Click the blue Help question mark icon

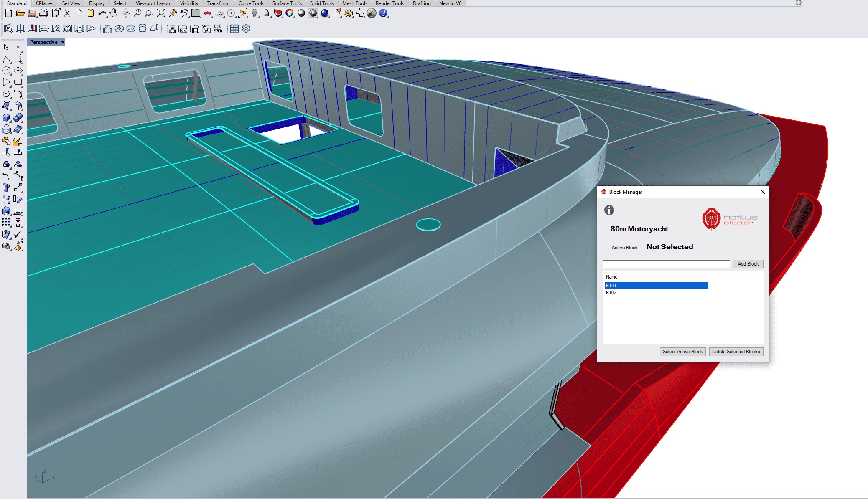click(383, 13)
